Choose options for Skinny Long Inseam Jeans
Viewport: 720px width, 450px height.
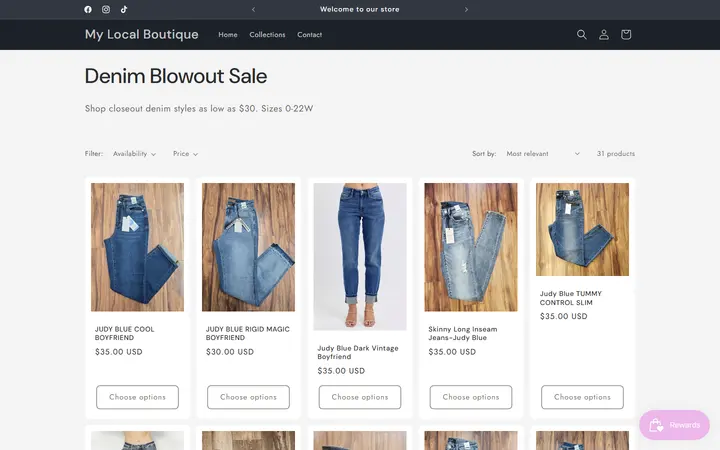tap(471, 397)
